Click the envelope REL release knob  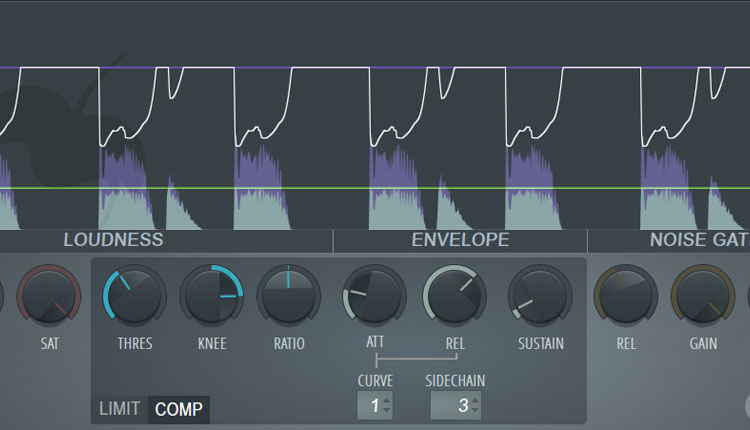[x=454, y=296]
